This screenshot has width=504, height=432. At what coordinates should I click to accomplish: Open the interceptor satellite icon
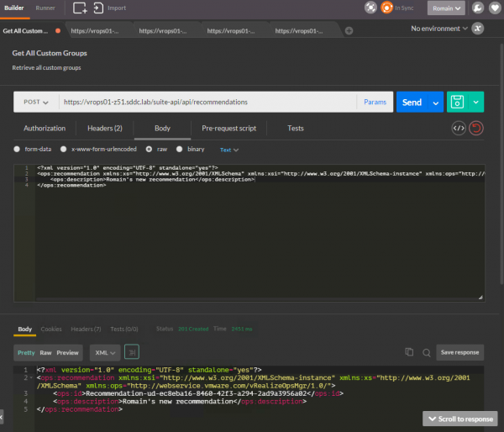point(370,8)
